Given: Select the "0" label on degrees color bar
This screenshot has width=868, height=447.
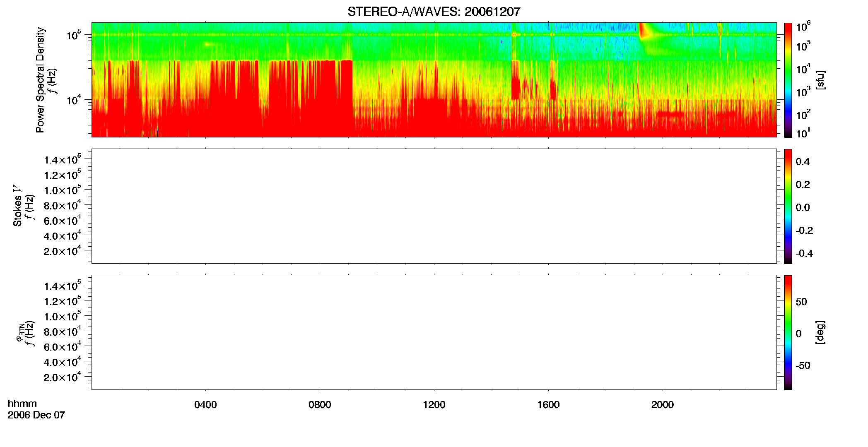Looking at the screenshot, I should tap(798, 334).
